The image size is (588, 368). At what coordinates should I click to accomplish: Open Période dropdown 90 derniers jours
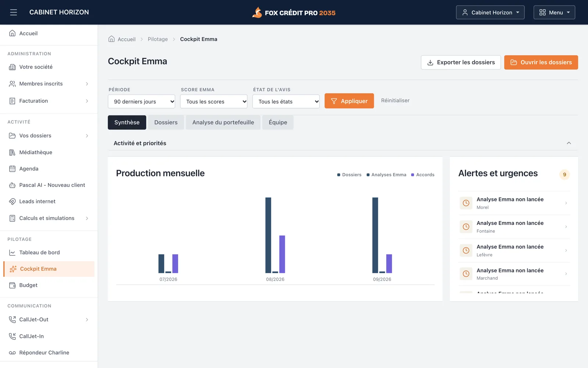[141, 102]
